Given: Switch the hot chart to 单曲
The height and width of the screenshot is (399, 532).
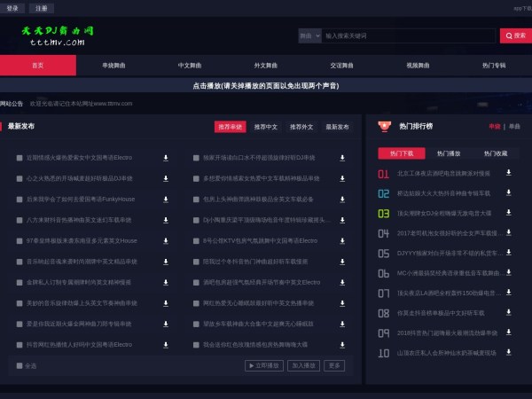Looking at the screenshot, I should pos(514,127).
